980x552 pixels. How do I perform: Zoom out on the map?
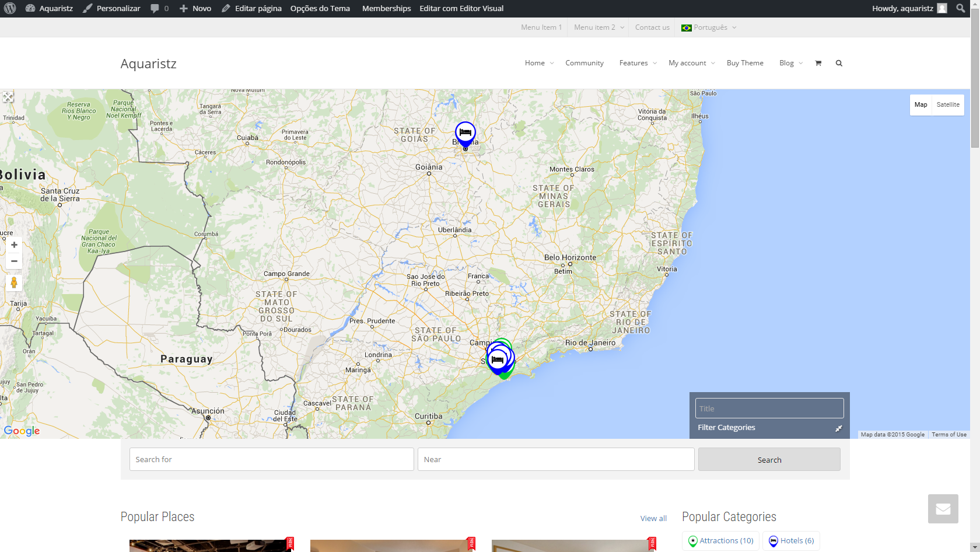14,261
